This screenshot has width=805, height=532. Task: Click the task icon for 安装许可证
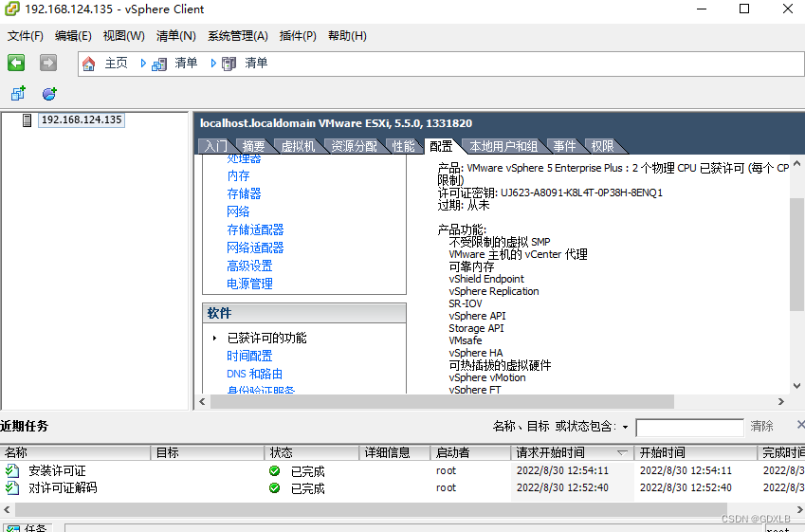(12, 470)
